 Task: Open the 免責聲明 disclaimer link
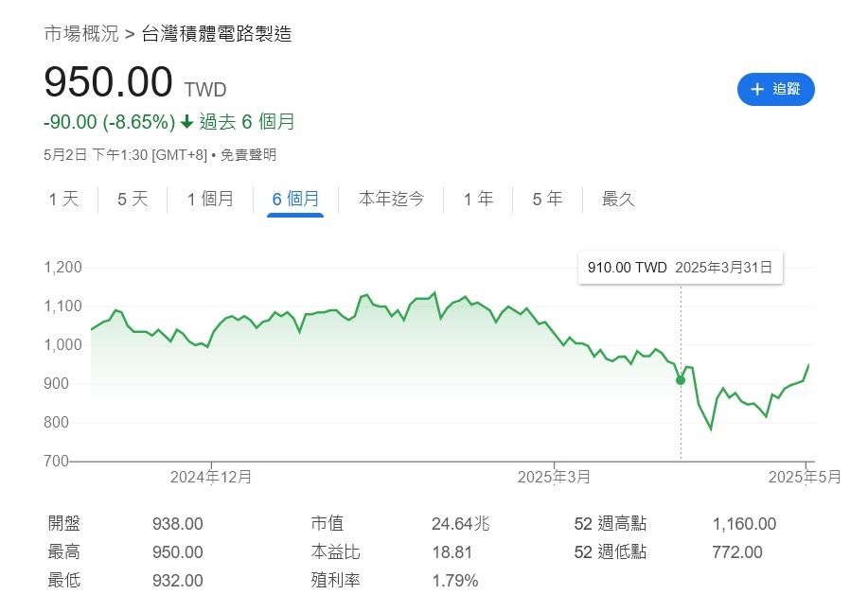[x=248, y=155]
